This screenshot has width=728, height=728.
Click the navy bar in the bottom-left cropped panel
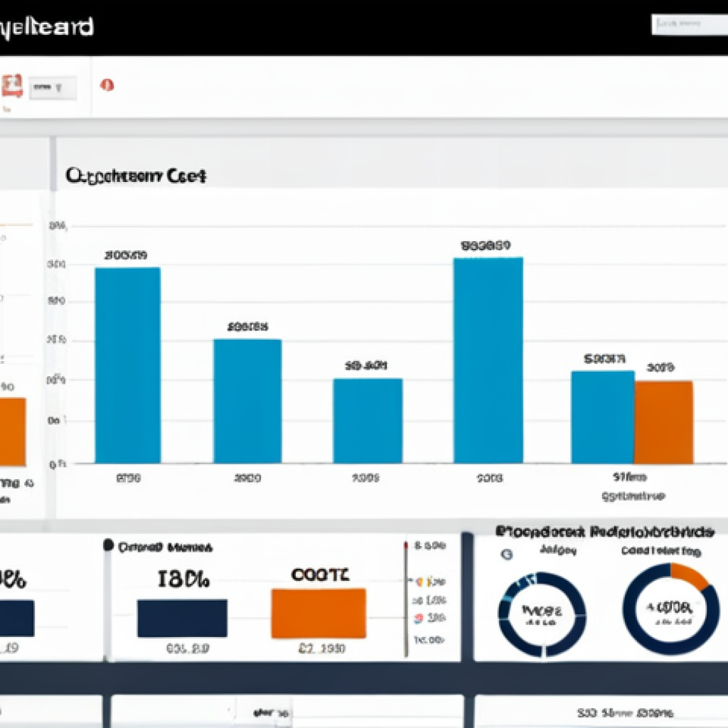tap(17, 618)
